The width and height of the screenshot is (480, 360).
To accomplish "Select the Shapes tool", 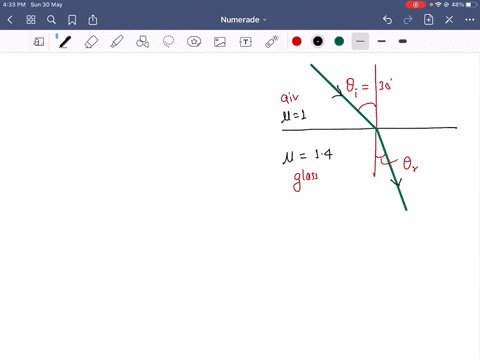I will pos(142,42).
